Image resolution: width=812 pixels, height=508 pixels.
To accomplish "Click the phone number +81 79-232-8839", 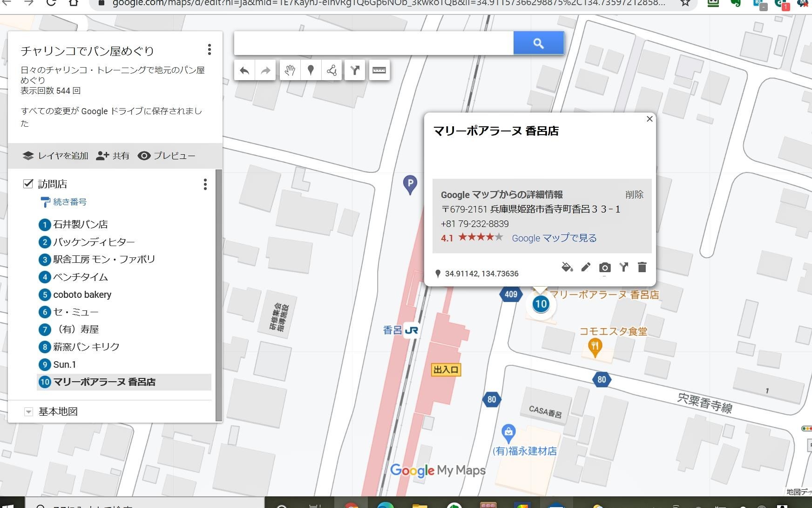I will click(474, 224).
